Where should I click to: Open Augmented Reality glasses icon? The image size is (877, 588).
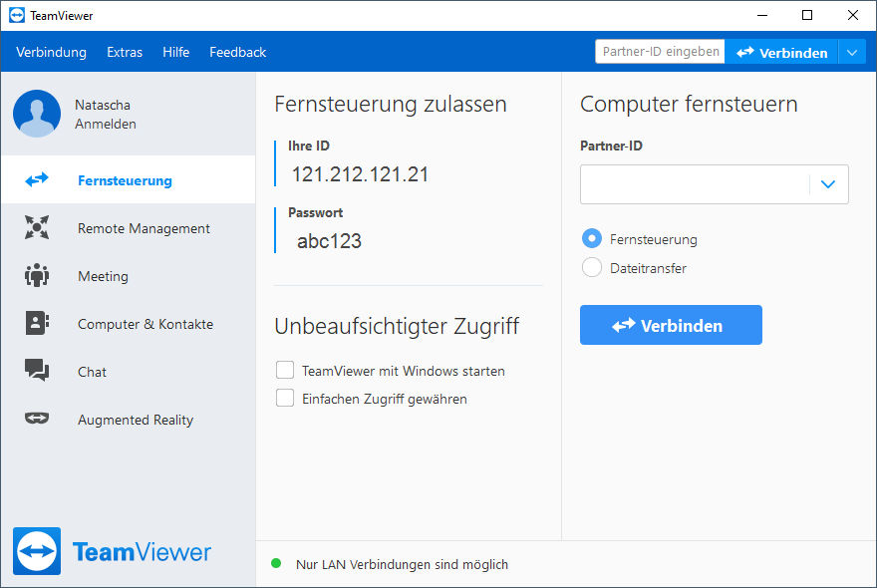[37, 419]
